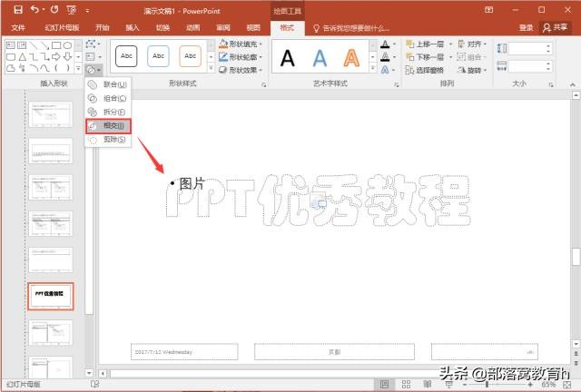Click the shape width input field
This screenshot has height=392, width=581.
point(527,66)
